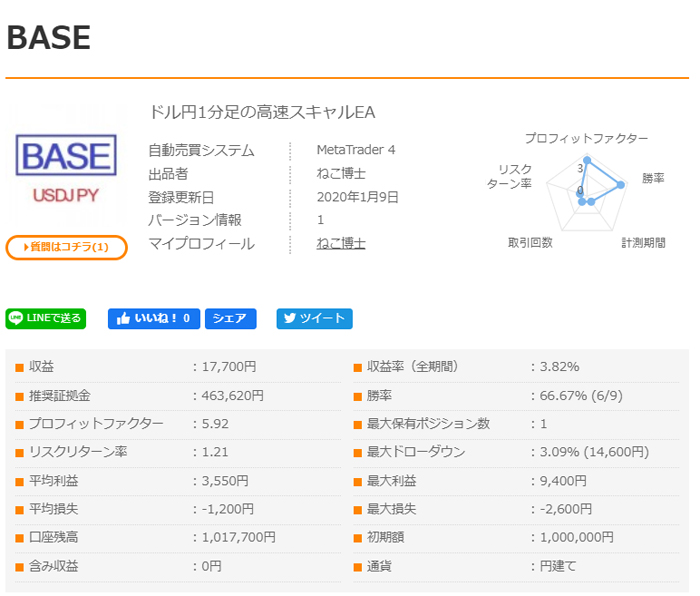Like the page with いいね! 0 button

tap(153, 319)
